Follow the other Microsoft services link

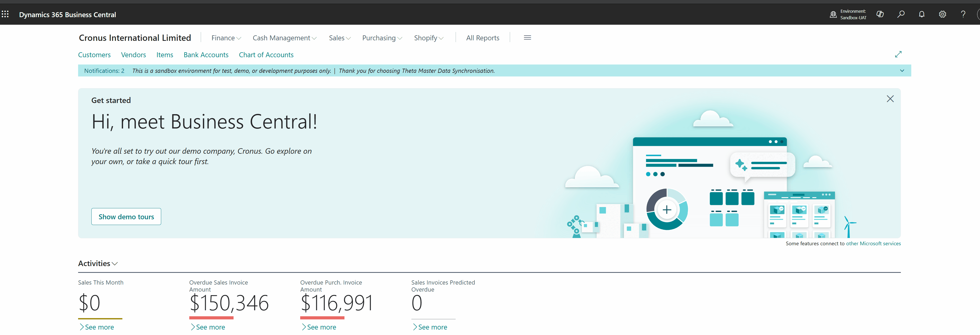pos(873,244)
